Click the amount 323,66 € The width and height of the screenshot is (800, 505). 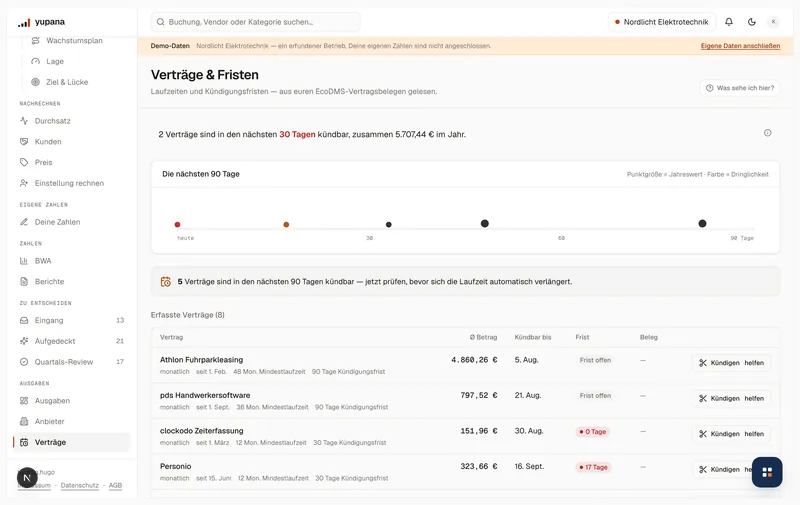coord(479,466)
